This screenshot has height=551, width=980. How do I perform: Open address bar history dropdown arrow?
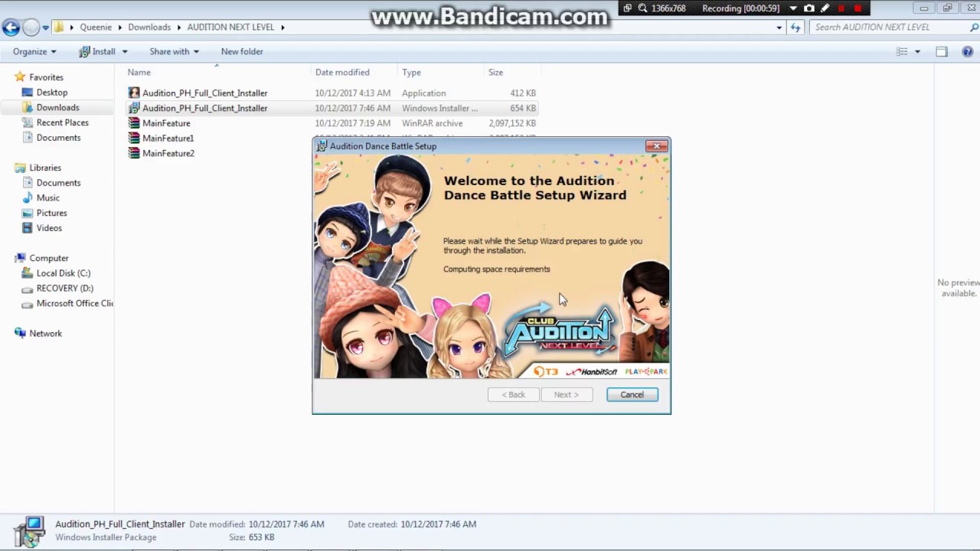[x=779, y=28]
